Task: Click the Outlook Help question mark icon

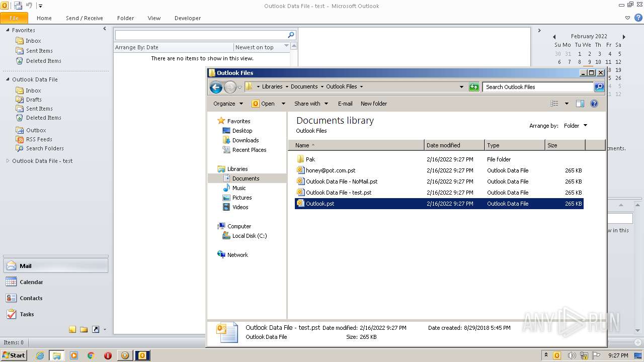Action: (x=638, y=18)
